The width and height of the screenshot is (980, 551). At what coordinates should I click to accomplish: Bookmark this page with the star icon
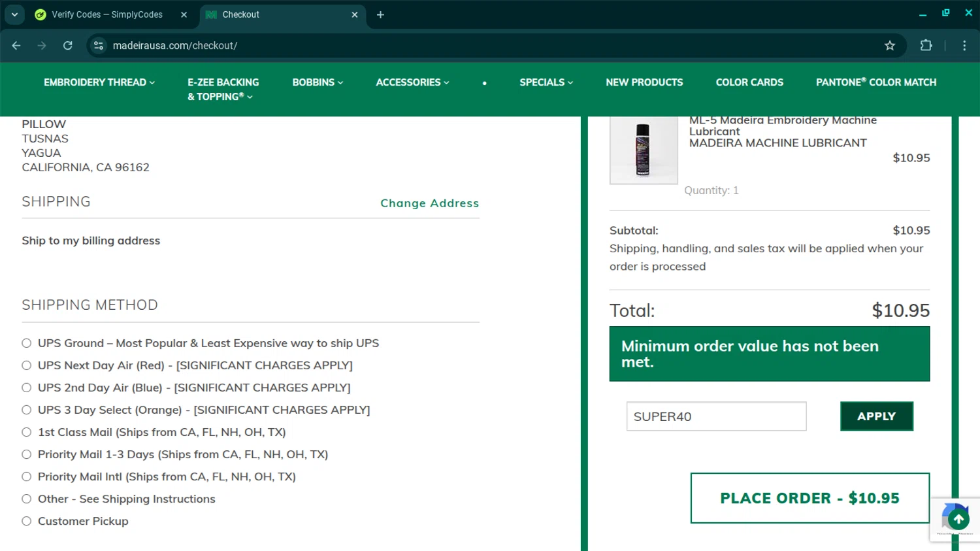click(x=890, y=45)
